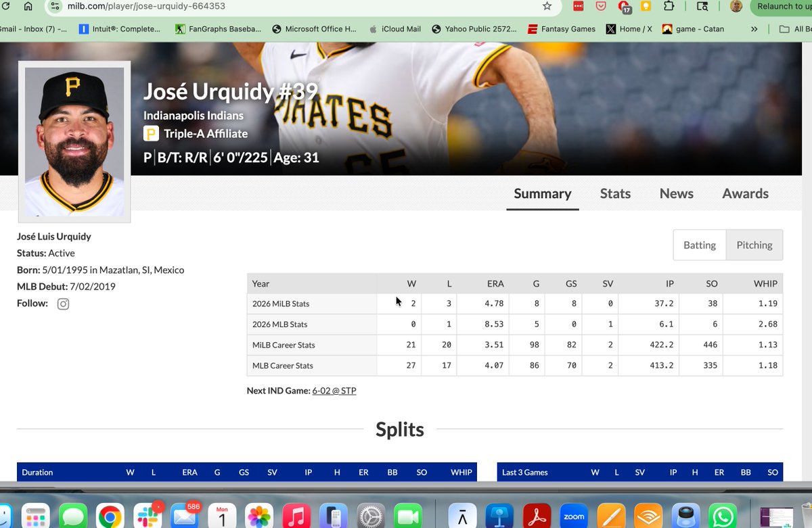The width and height of the screenshot is (812, 528).
Task: Click the yellow Google Keep extension icon
Action: (x=646, y=6)
